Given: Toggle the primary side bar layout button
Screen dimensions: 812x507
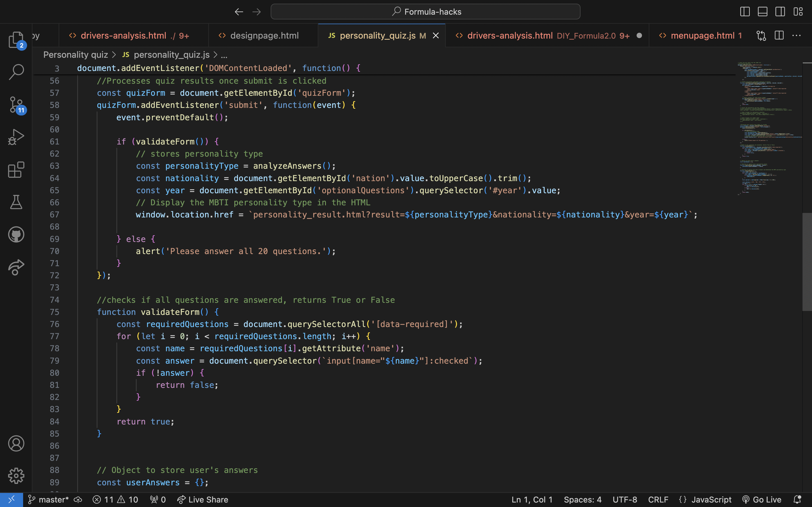Looking at the screenshot, I should point(745,12).
